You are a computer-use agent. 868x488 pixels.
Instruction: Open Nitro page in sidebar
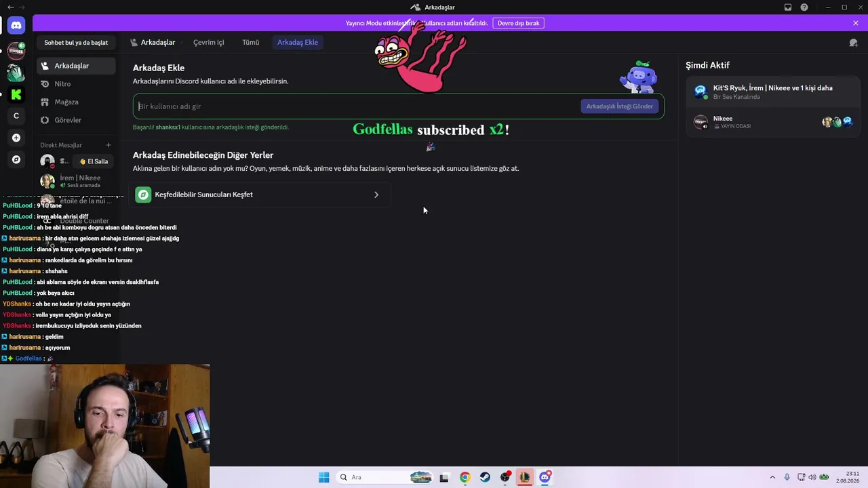pos(76,84)
